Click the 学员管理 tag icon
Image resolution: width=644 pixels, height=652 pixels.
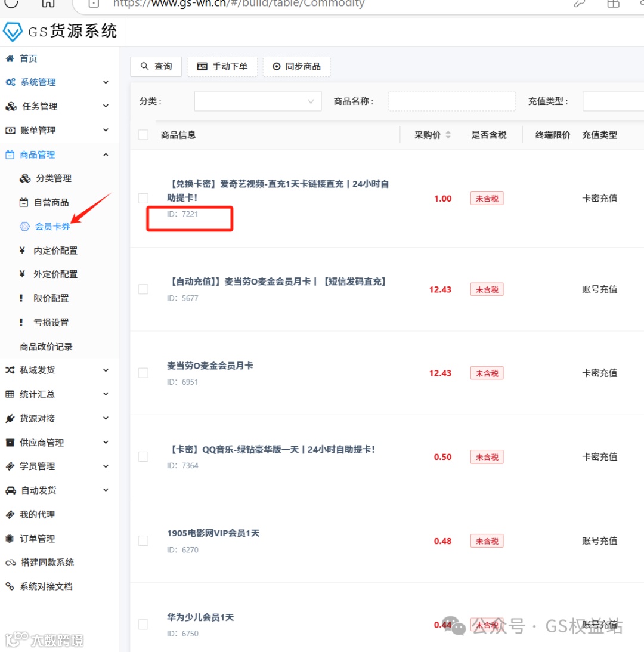click(10, 466)
